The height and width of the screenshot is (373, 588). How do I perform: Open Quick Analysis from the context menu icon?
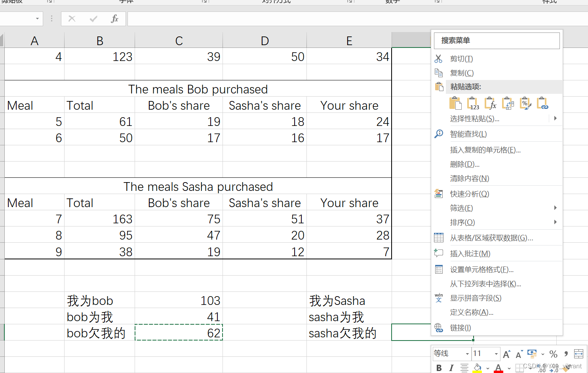pyautogui.click(x=439, y=194)
